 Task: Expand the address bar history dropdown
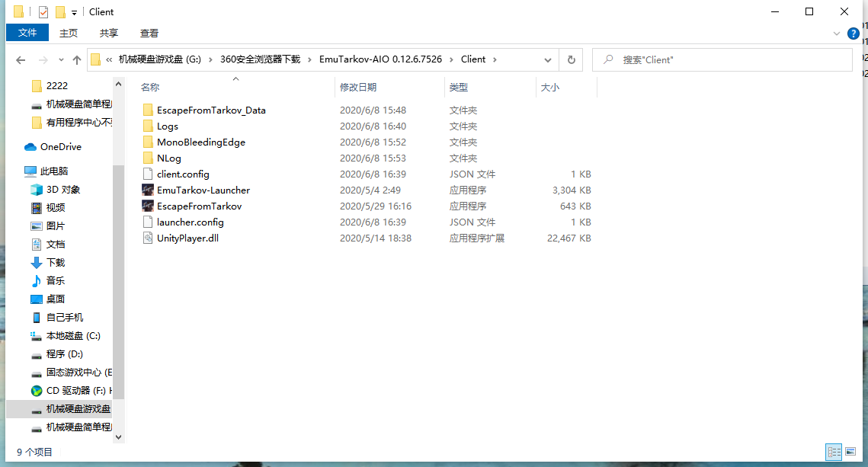click(x=547, y=59)
